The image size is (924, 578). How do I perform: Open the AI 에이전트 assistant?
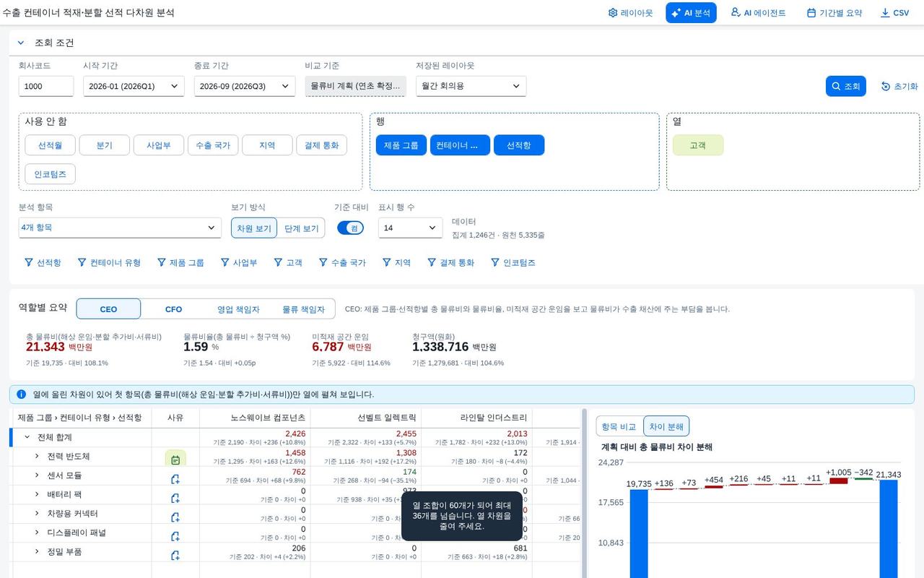point(758,13)
